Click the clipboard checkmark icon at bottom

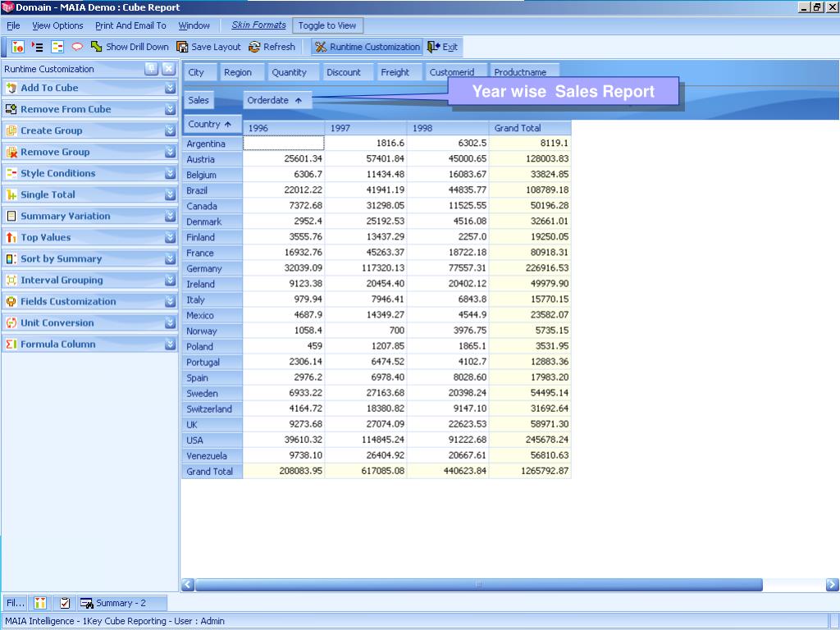65,603
